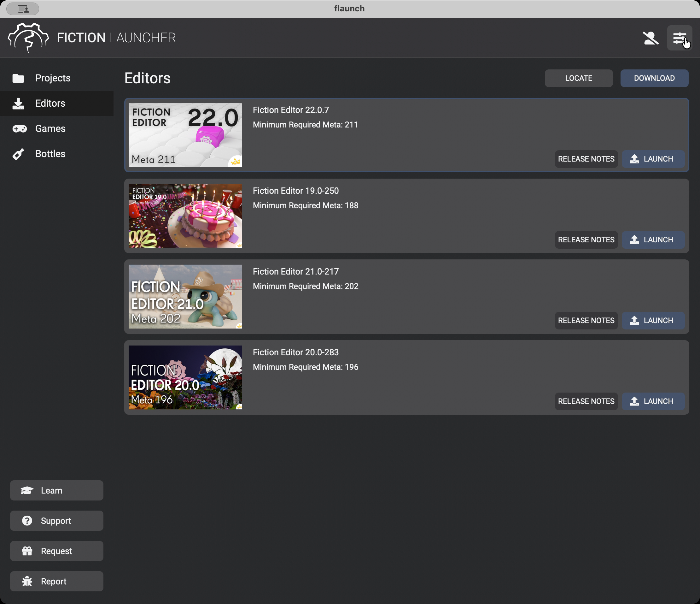Image resolution: width=700 pixels, height=604 pixels.
Task: Click the 'FICTION LAUNCHER' header title
Action: tap(116, 38)
